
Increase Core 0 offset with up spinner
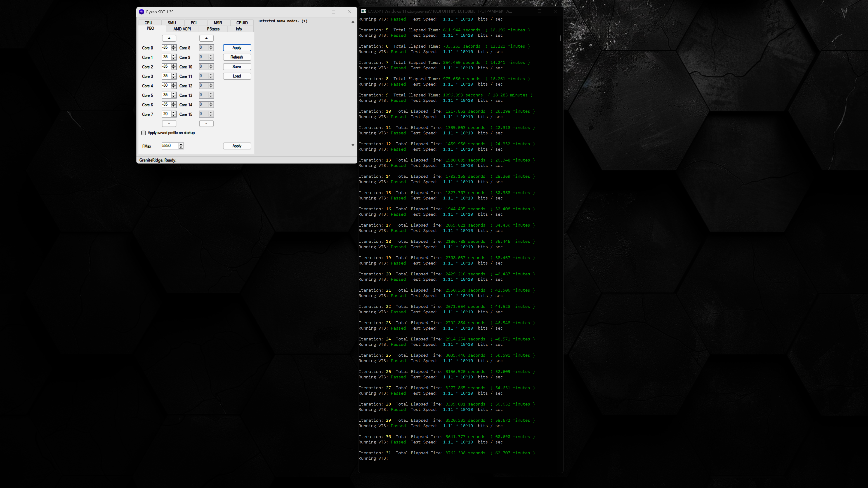tap(174, 46)
